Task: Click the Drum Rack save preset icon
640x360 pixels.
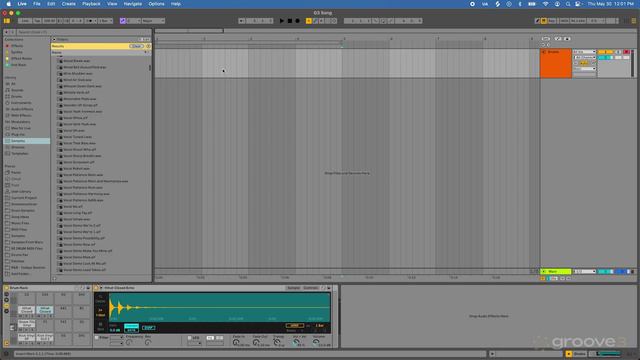Action: tap(88, 288)
